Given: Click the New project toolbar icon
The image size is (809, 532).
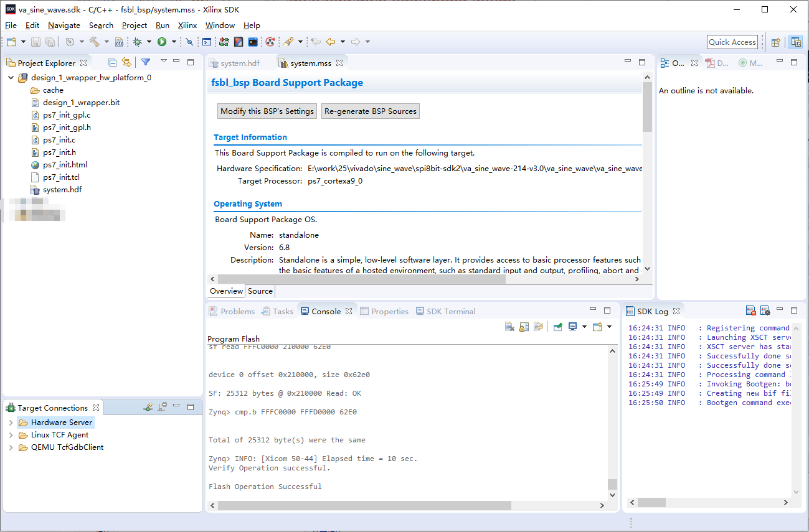Looking at the screenshot, I should tap(11, 42).
